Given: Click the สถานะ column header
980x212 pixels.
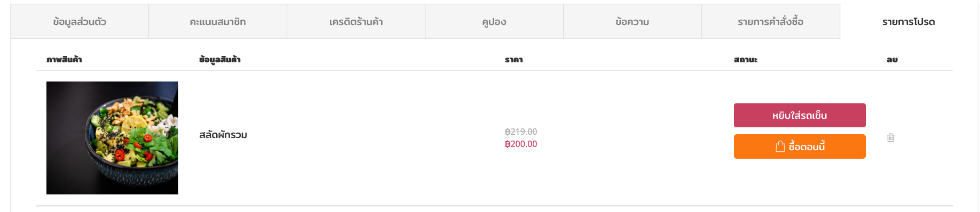Looking at the screenshot, I should (746, 60).
